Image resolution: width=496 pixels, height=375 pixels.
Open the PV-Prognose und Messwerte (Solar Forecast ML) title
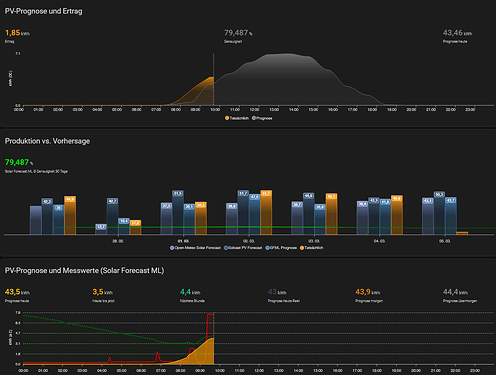tap(84, 270)
